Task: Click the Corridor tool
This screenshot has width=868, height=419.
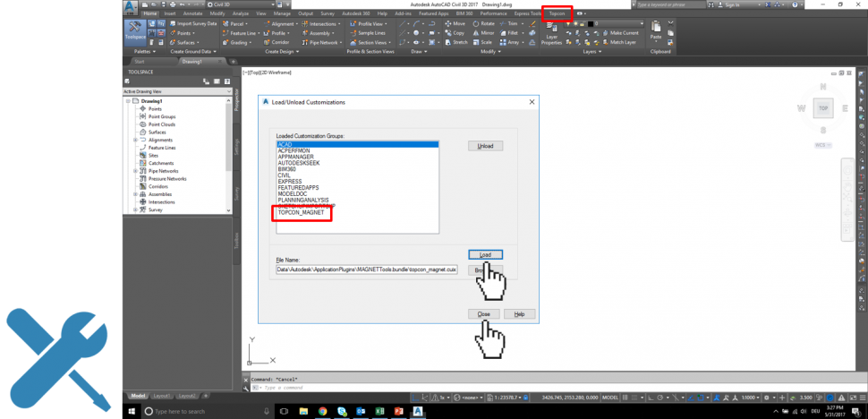Action: pyautogui.click(x=276, y=42)
